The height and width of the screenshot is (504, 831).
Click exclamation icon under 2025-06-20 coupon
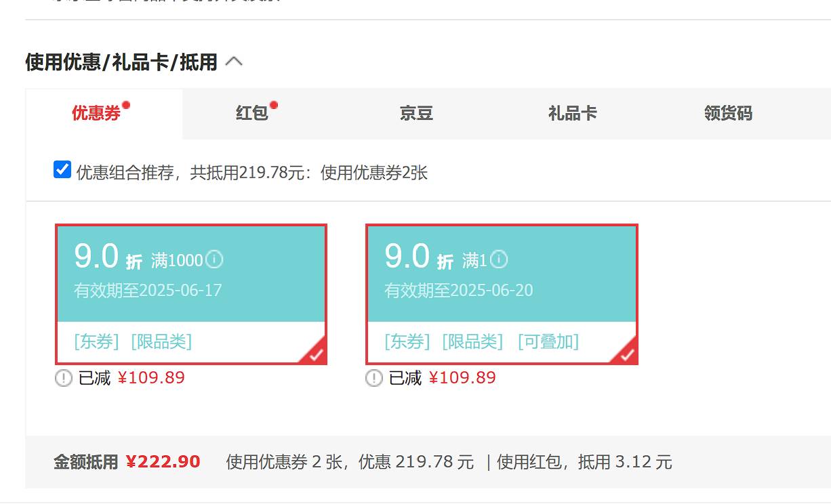tap(374, 378)
